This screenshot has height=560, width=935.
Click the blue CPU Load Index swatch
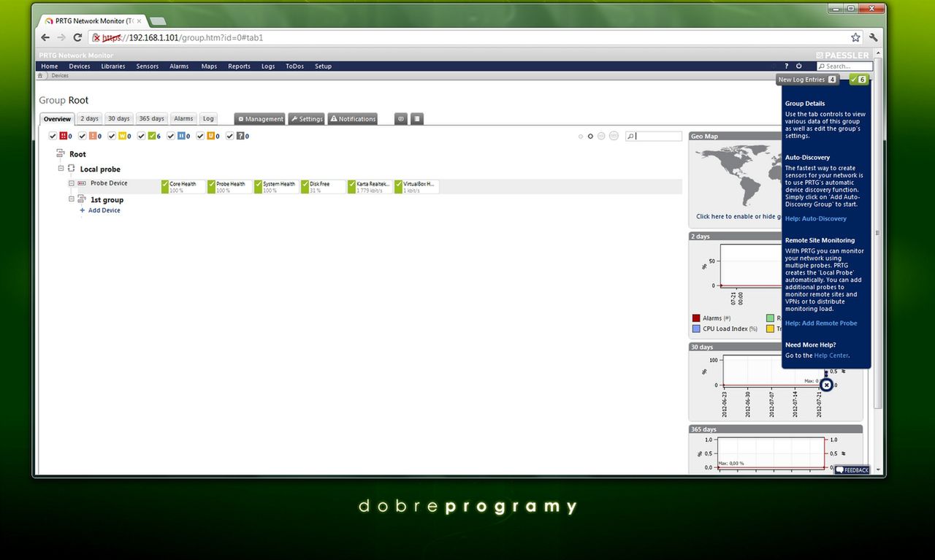tap(696, 329)
